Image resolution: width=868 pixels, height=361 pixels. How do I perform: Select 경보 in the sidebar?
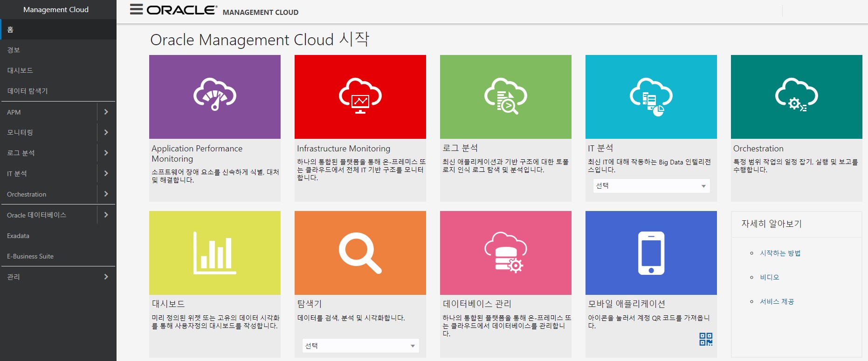[x=14, y=50]
